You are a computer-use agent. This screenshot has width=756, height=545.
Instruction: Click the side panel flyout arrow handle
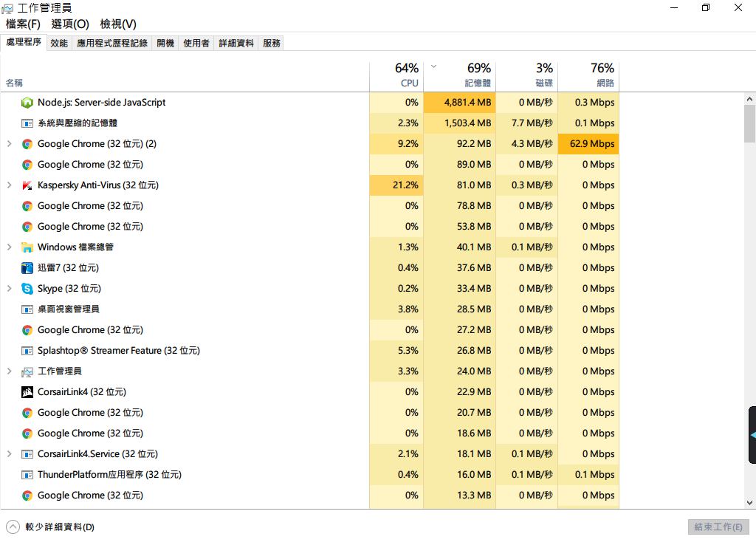752,435
